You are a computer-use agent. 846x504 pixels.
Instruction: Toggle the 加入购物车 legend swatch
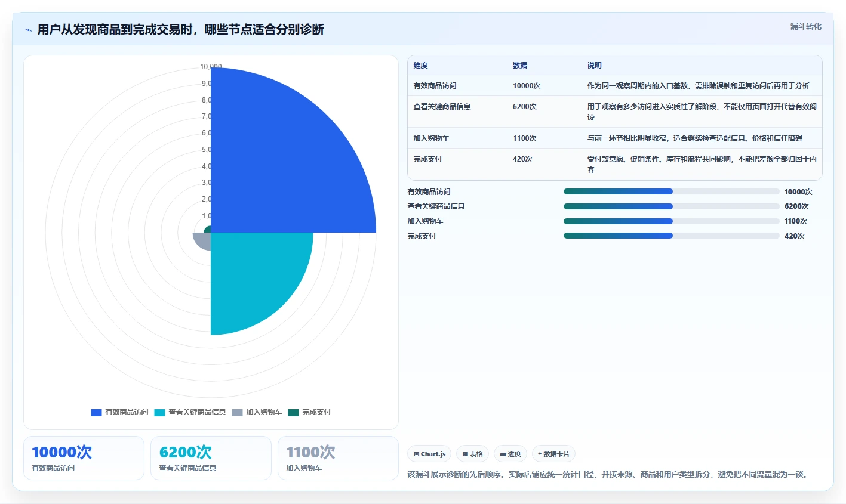pyautogui.click(x=237, y=412)
